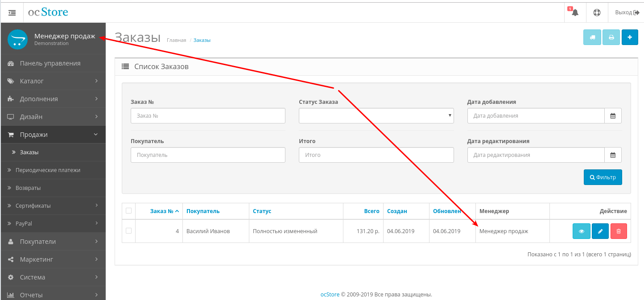The width and height of the screenshot is (644, 300).
Task: Expand the Дизайн menu chevron
Action: click(x=96, y=117)
